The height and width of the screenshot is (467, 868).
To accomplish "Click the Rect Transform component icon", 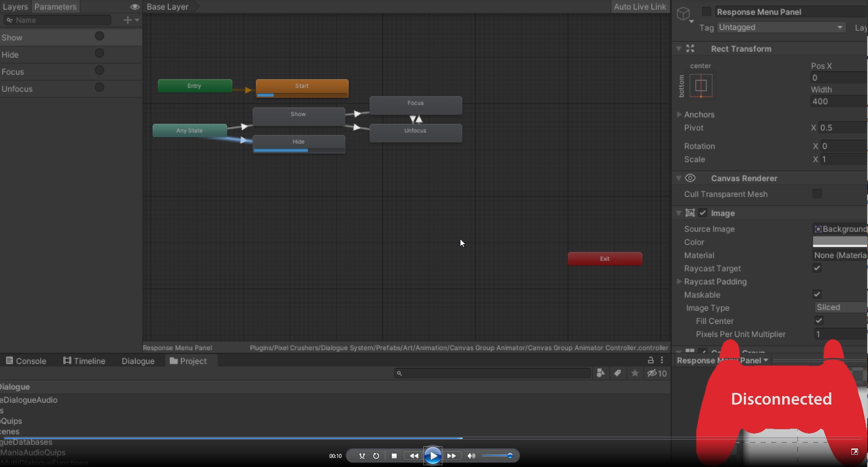I will pos(690,48).
